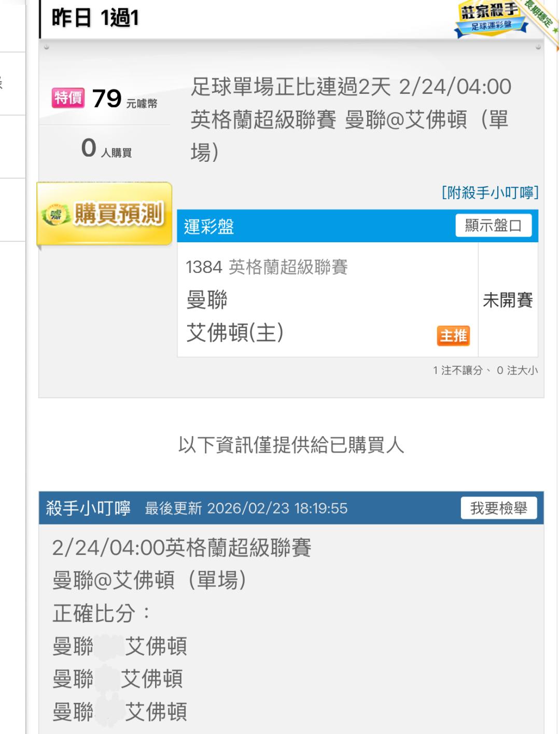Click the orange 主推 badge
560x734 pixels.
pos(453,336)
